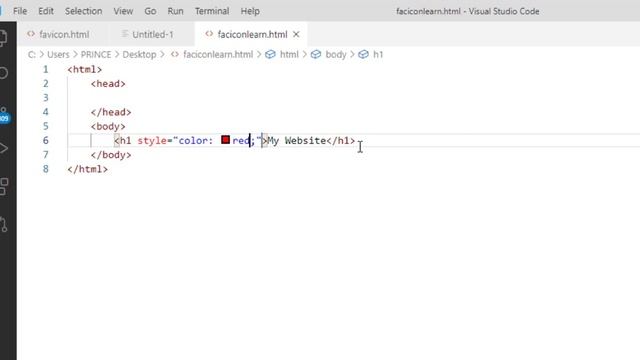Screen dimensions: 640x360
Task: Open the View menu
Action: tap(123, 11)
